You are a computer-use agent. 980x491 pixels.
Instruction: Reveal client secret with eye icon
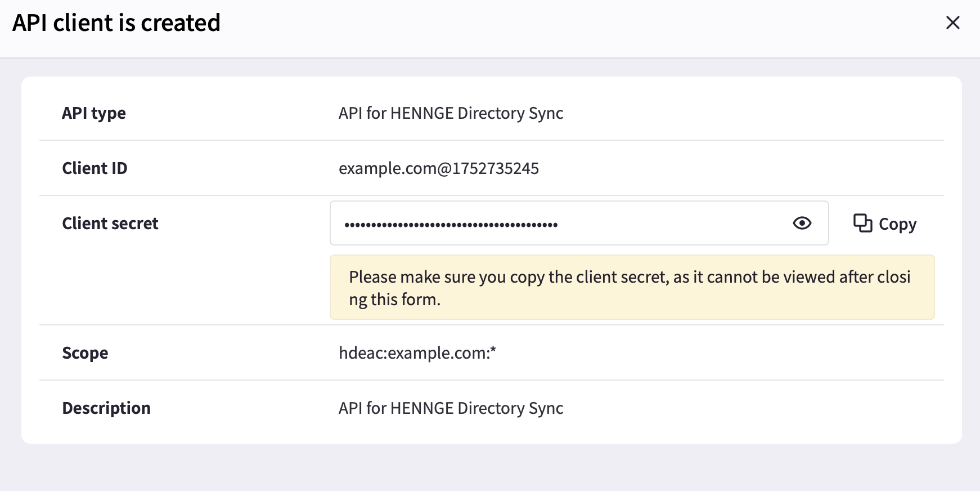click(802, 224)
